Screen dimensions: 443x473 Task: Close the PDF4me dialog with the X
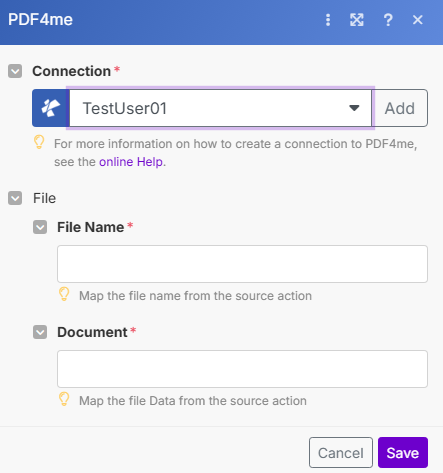tap(417, 20)
